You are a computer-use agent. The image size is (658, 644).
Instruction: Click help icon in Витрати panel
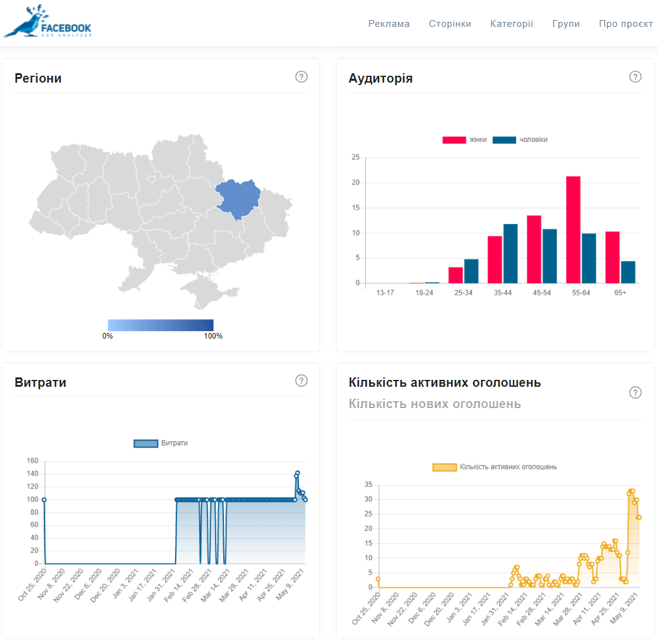(x=301, y=381)
